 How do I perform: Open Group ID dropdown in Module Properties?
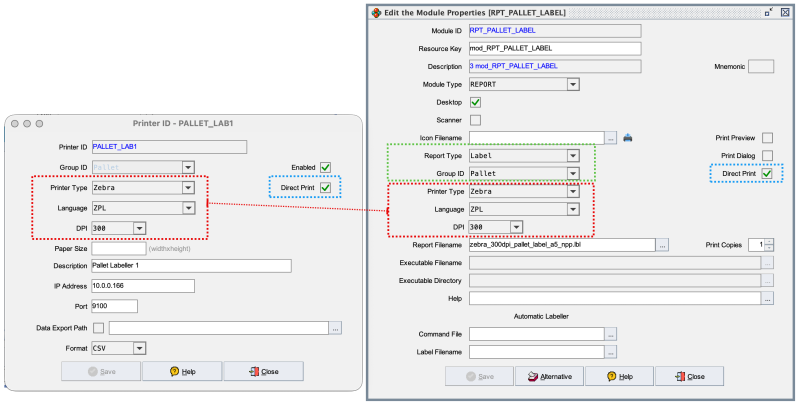pos(573,173)
